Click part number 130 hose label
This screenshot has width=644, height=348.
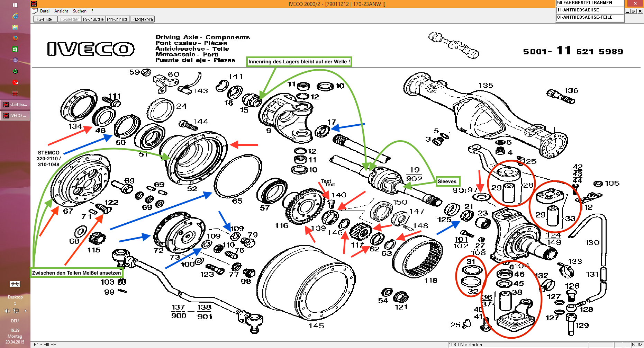pyautogui.click(x=592, y=242)
